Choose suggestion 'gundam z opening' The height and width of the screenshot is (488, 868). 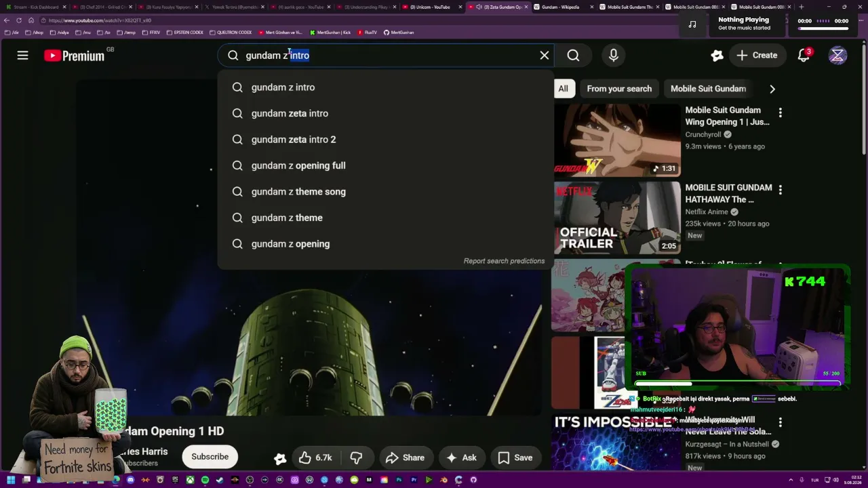click(x=385, y=244)
